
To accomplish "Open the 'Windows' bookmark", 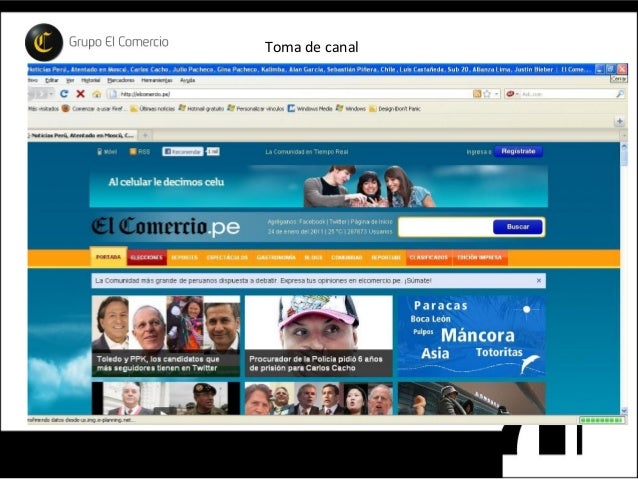I will click(x=350, y=109).
